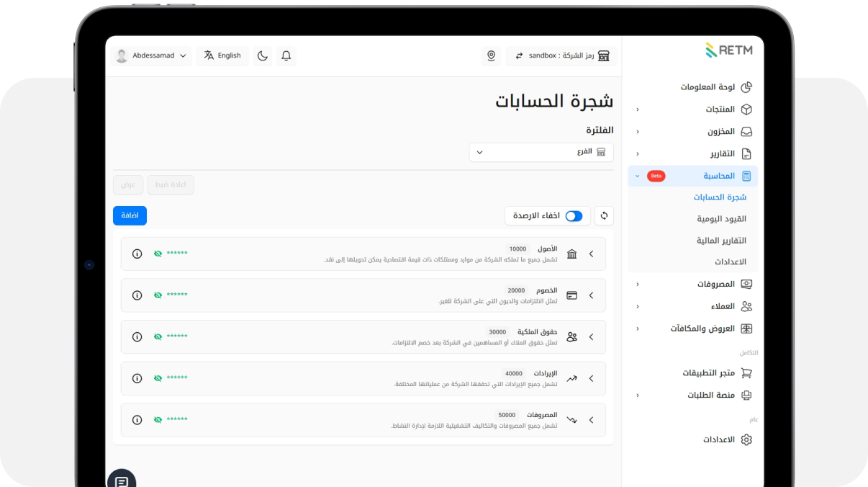Click the العروض والمكافآت gift icon

pyautogui.click(x=746, y=329)
